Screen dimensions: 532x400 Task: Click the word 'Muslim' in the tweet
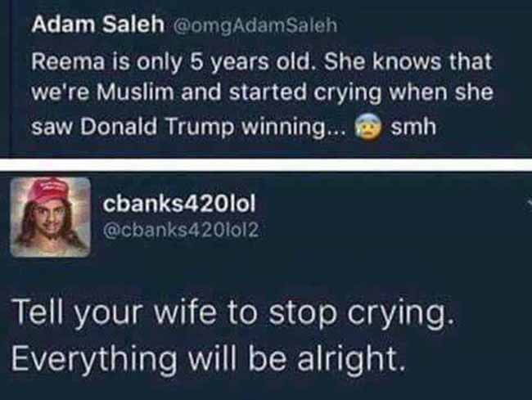tap(135, 92)
